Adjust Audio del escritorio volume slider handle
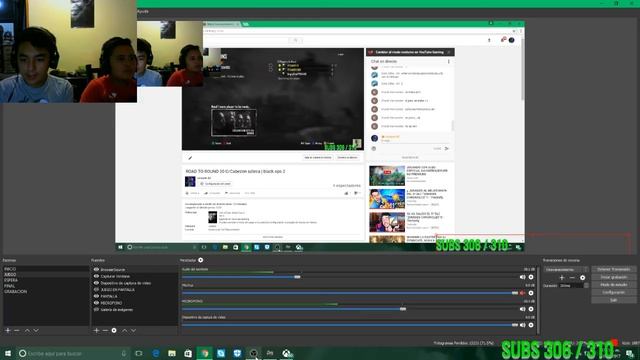This screenshot has height=360, width=640. pos(297,277)
